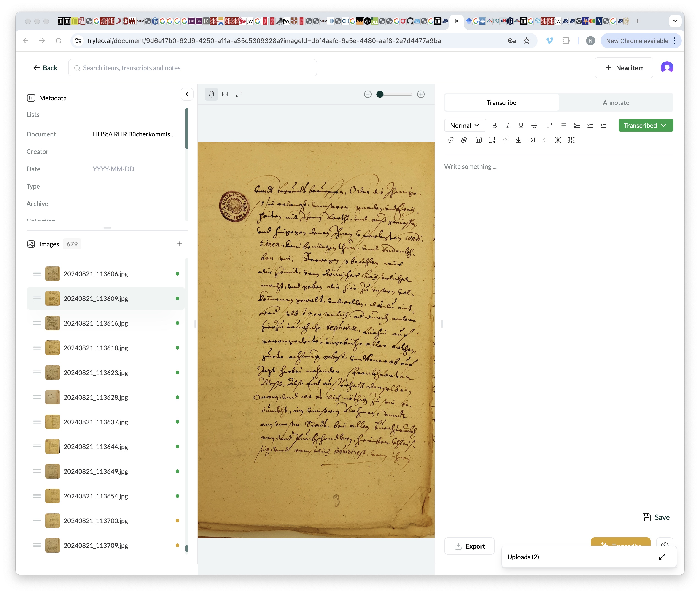
Task: Open the Transcribed status dropdown
Action: [x=645, y=126]
